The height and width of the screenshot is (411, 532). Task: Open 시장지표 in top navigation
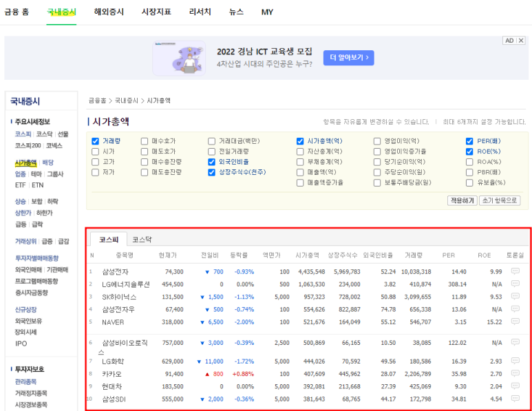(156, 12)
